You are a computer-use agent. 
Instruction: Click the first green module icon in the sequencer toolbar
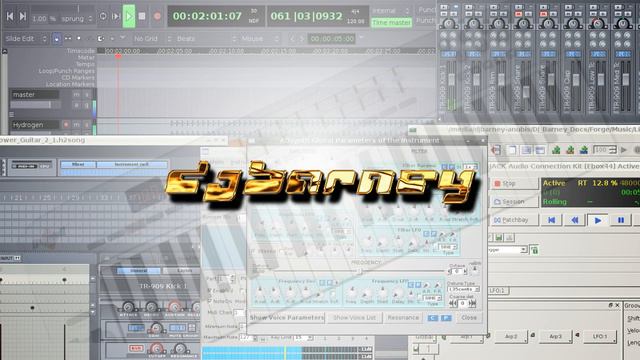pyautogui.click(x=556, y=150)
